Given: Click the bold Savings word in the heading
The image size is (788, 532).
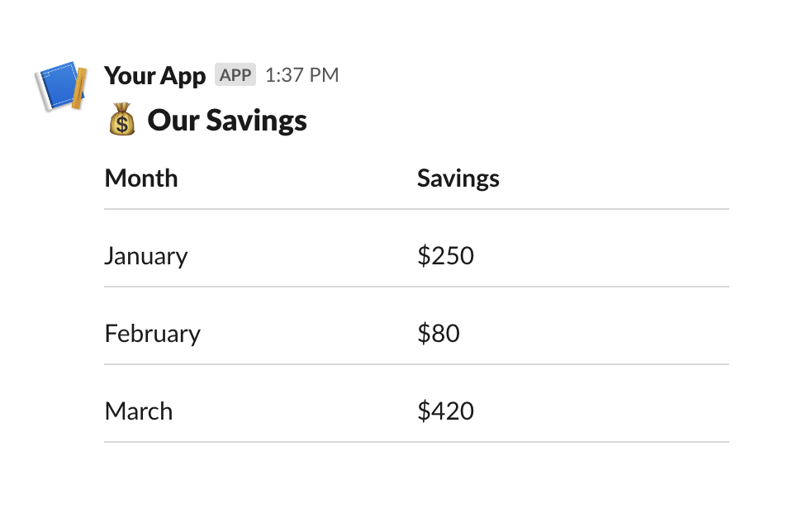Looking at the screenshot, I should [x=256, y=121].
